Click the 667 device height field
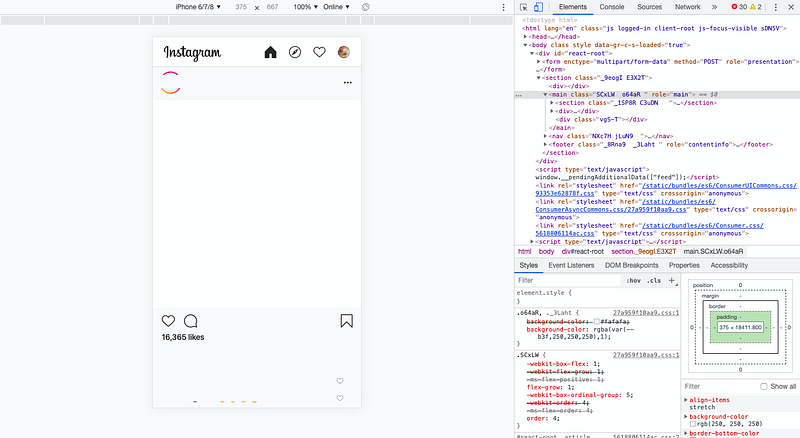 pos(272,7)
